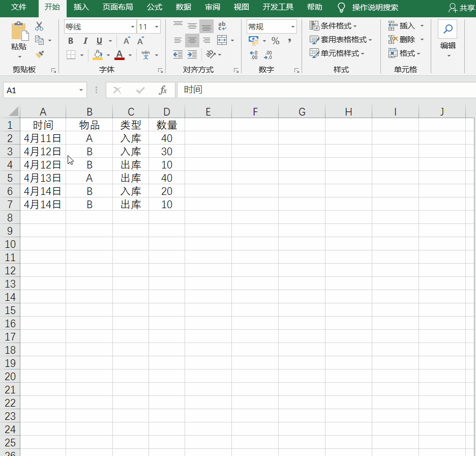This screenshot has width=476, height=456.
Task: Open the 常规 number format dropdown
Action: point(292,27)
